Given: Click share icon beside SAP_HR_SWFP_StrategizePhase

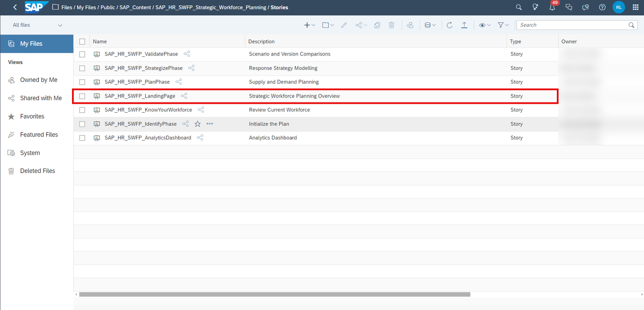Looking at the screenshot, I should [191, 68].
